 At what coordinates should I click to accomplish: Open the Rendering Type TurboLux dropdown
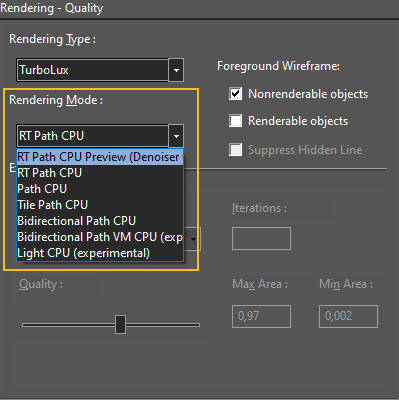(100, 70)
